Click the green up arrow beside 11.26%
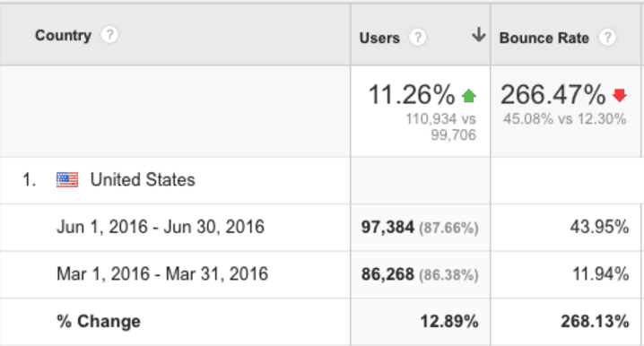This screenshot has height=346, width=644. click(468, 96)
